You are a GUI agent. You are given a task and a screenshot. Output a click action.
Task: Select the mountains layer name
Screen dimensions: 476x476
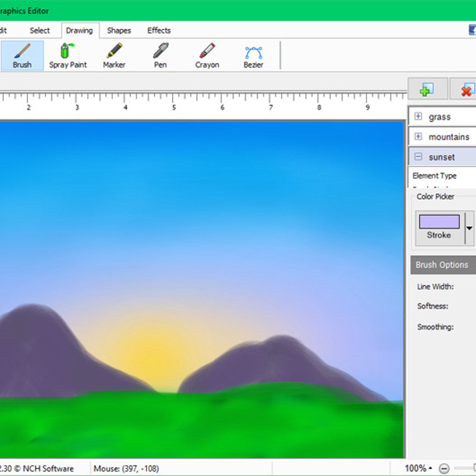click(x=449, y=137)
